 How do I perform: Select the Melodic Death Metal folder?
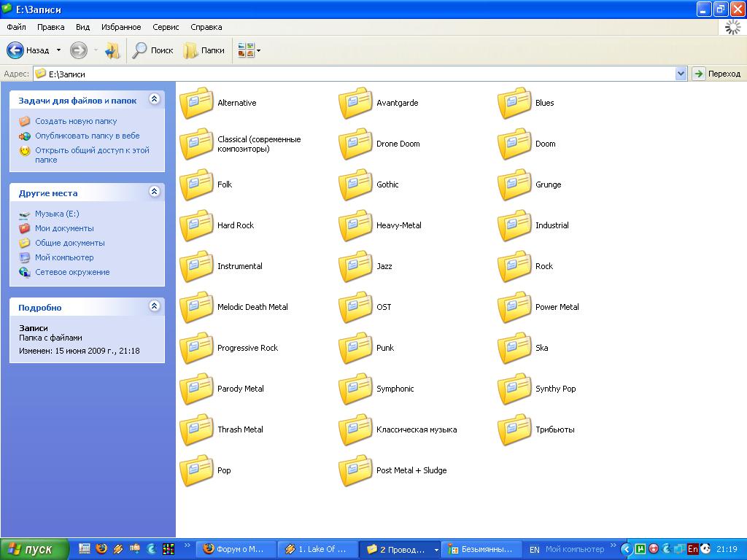pos(252,307)
